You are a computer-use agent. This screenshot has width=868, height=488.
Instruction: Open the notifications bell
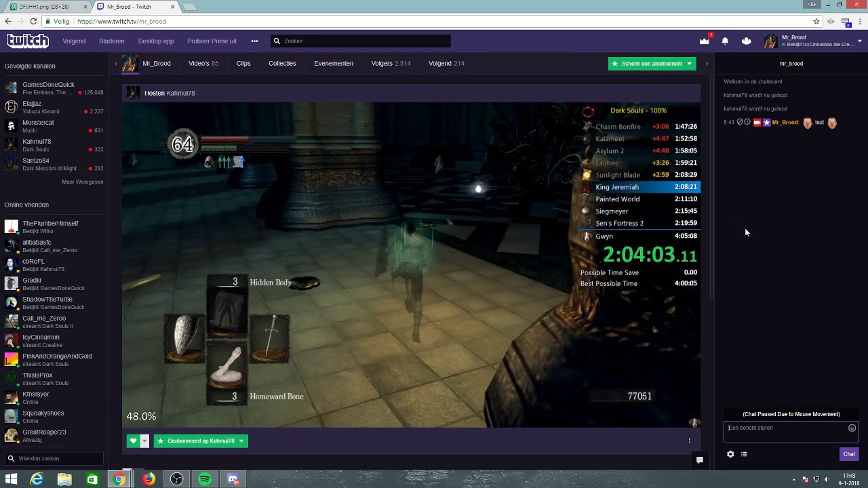(725, 41)
